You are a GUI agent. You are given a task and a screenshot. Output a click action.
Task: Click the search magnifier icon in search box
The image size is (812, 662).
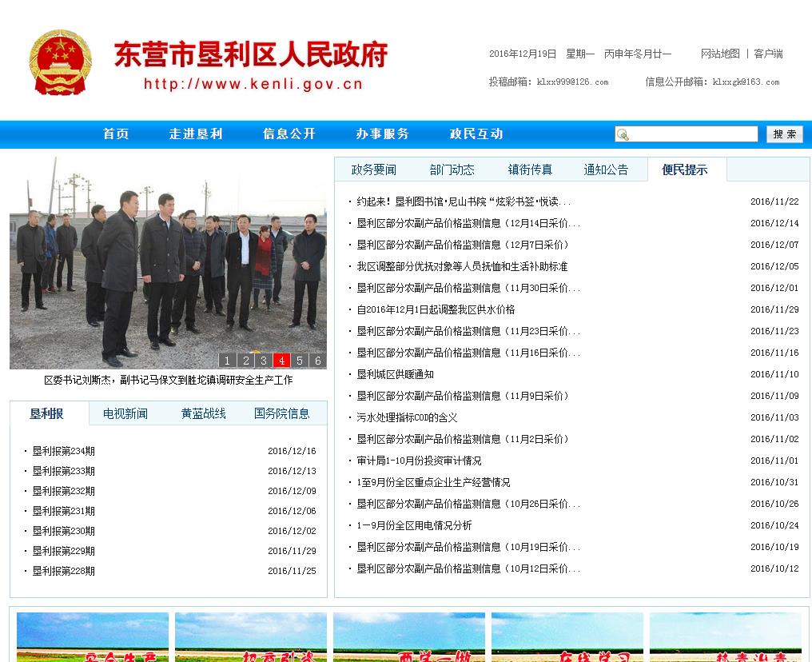point(623,134)
